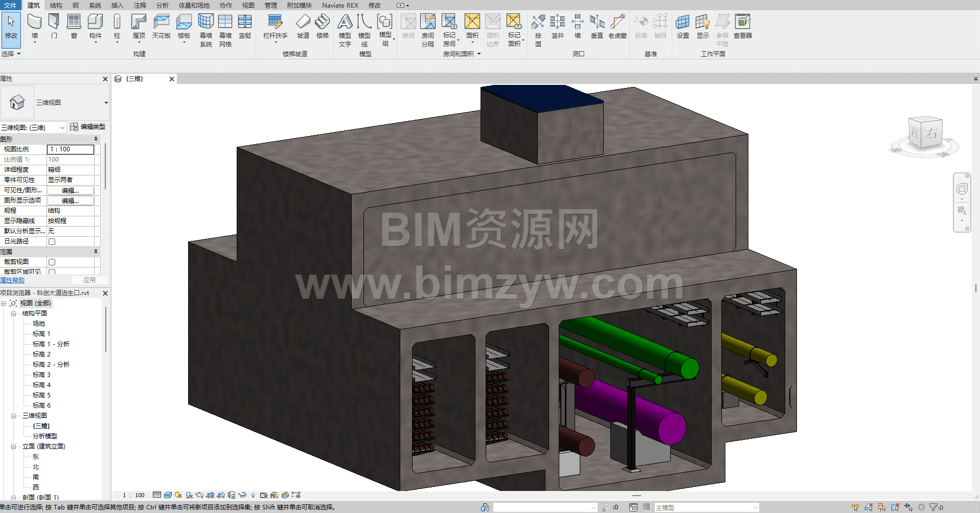
Task: Select the 模型文字 (Model Text) tool
Action: 345,31
